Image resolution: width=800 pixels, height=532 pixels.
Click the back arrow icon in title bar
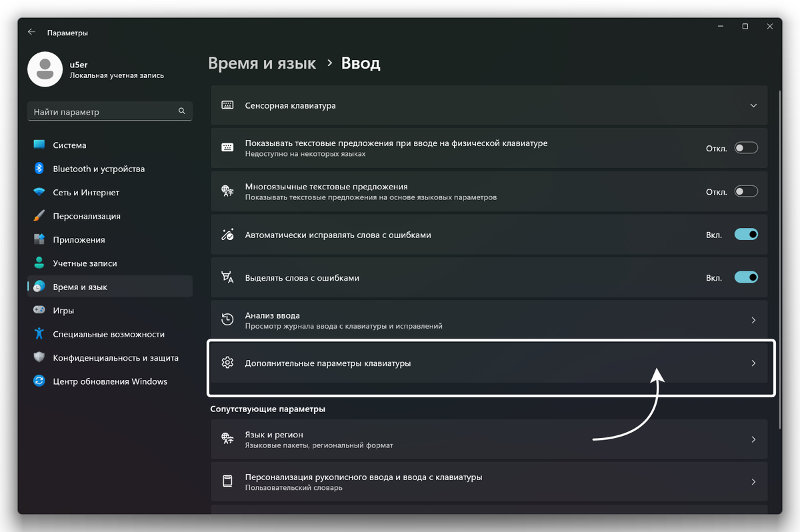[x=31, y=32]
